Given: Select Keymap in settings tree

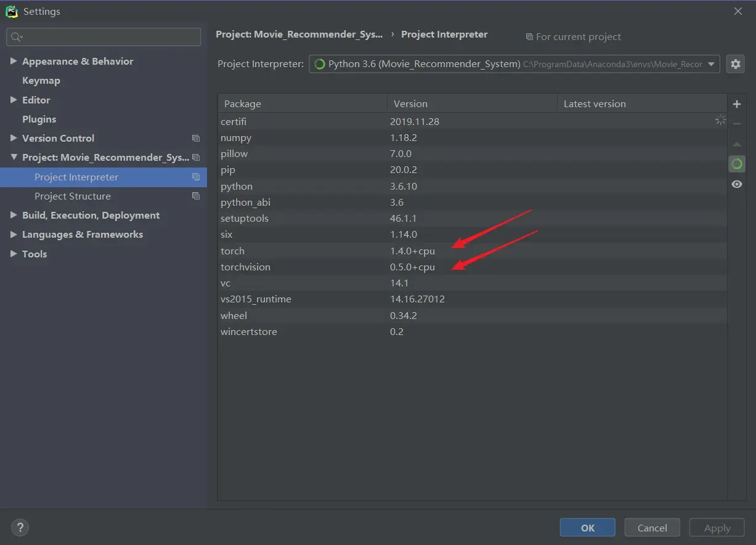Looking at the screenshot, I should pyautogui.click(x=41, y=81).
